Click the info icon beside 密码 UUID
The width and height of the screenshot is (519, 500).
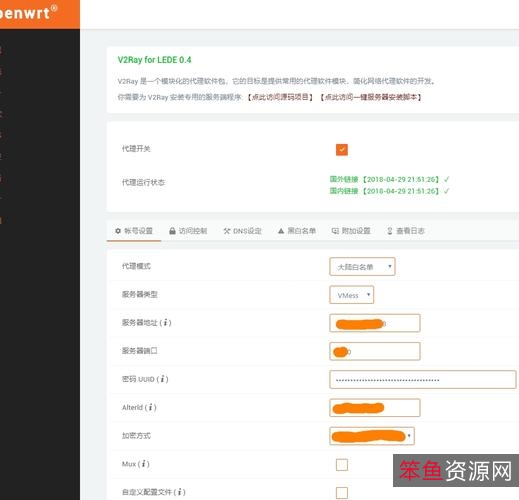162,379
